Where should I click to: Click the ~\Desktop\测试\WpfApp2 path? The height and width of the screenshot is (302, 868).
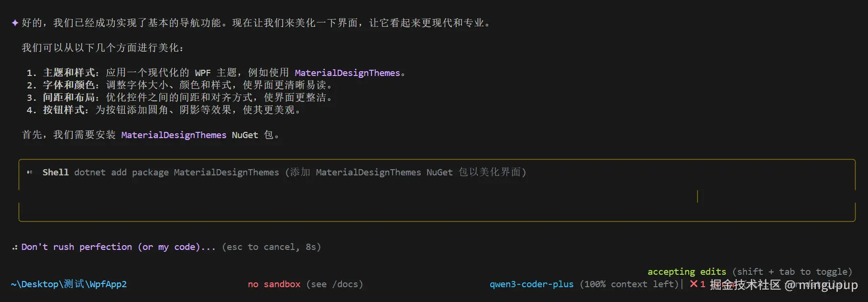pos(69,284)
